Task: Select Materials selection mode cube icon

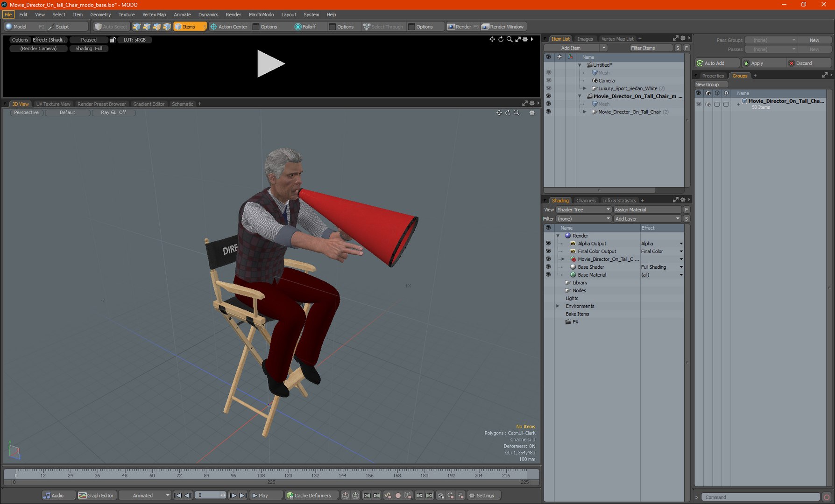Action: point(167,27)
